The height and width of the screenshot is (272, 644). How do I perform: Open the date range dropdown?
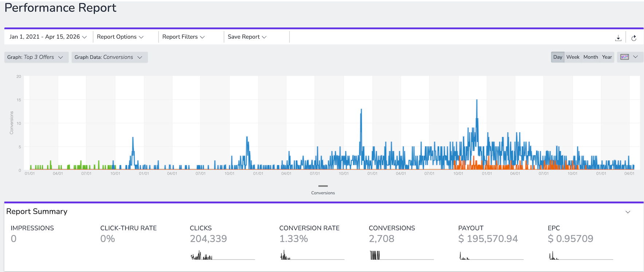click(48, 37)
